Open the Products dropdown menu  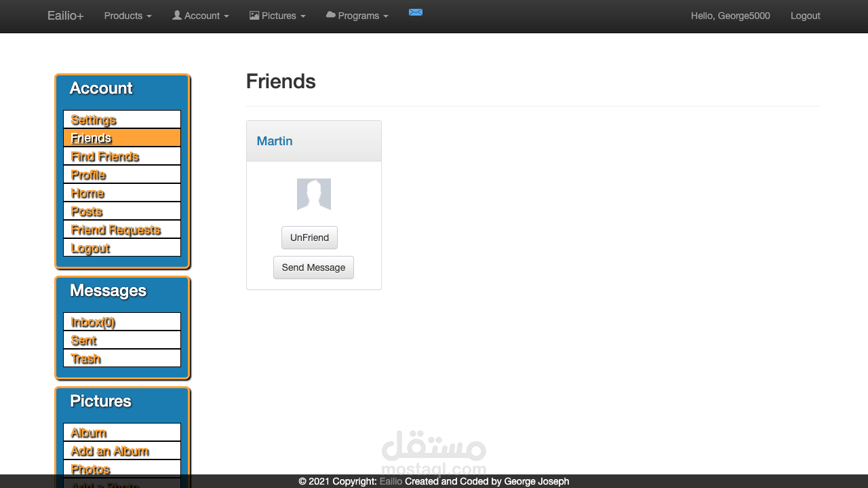click(127, 16)
